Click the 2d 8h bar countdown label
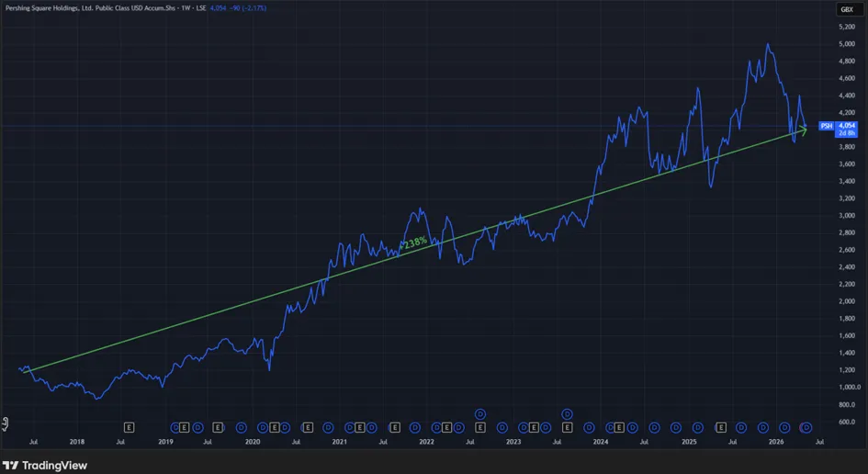Image resolution: width=868 pixels, height=474 pixels. click(x=846, y=133)
